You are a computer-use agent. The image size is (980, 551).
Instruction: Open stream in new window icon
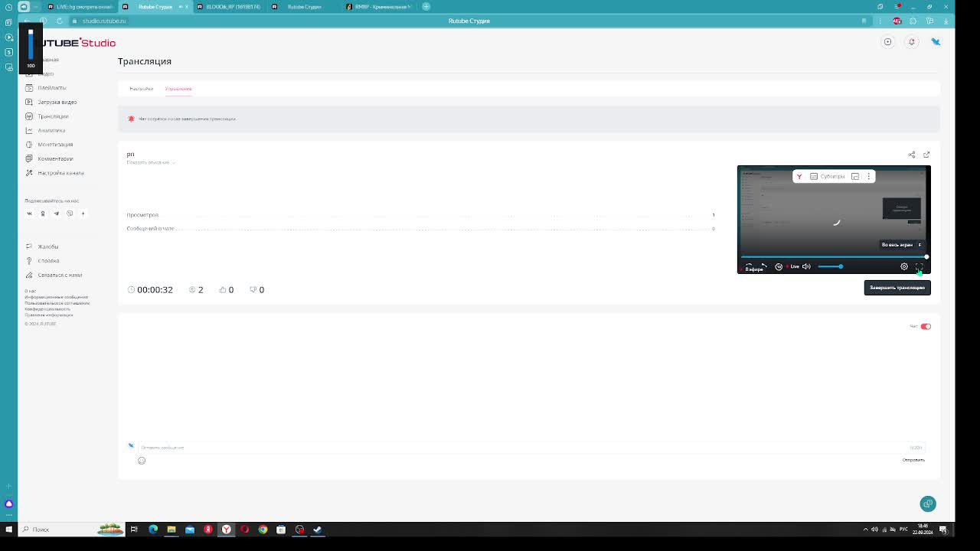(x=926, y=155)
